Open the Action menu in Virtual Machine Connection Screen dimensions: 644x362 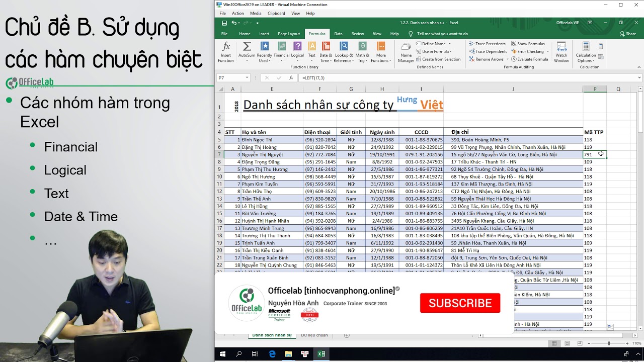pos(238,14)
